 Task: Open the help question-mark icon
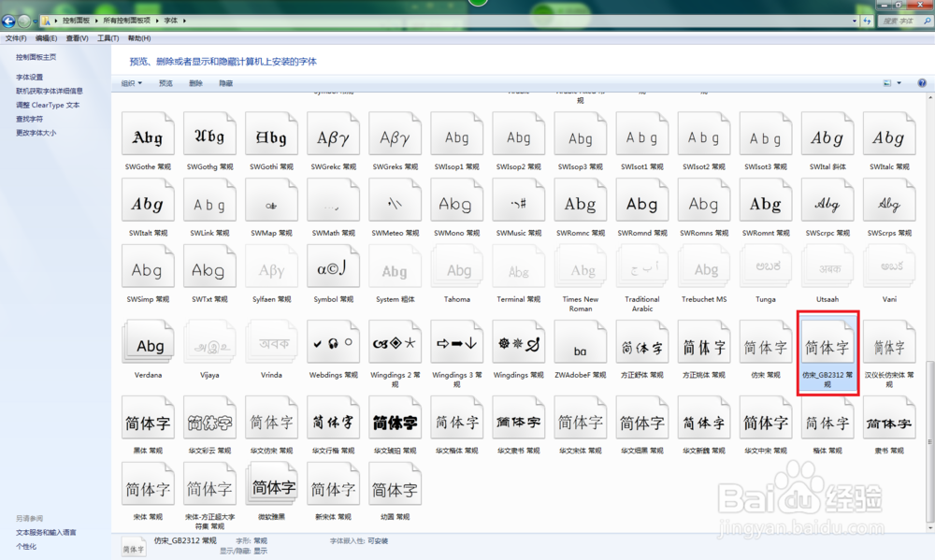click(922, 83)
